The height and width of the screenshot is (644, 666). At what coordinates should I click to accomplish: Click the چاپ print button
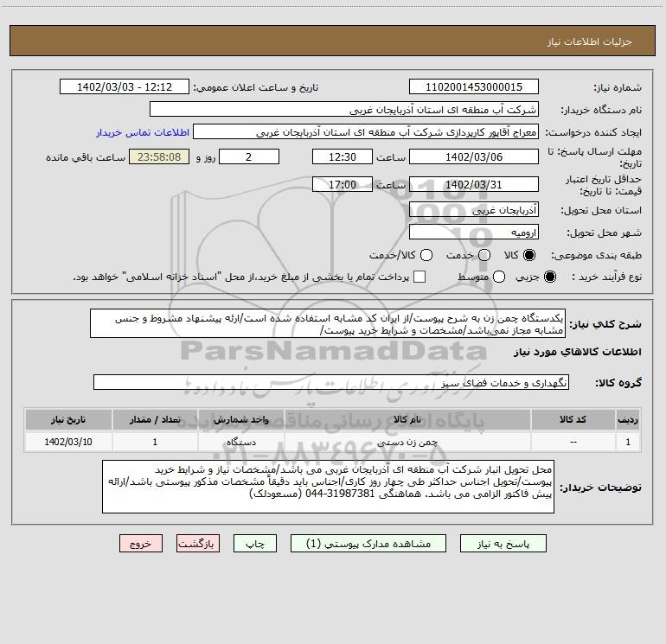[x=255, y=544]
